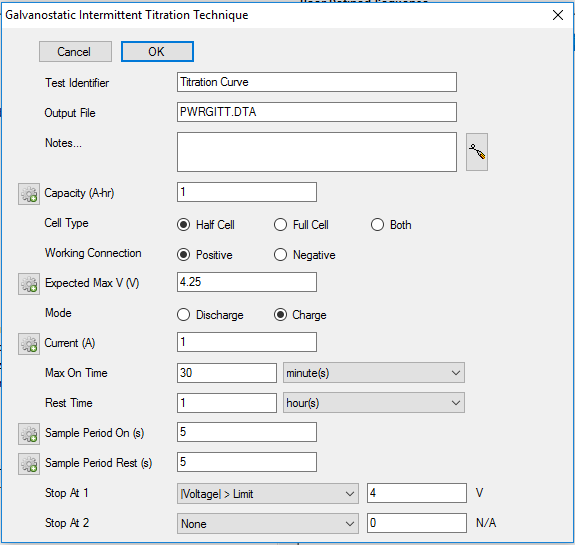Screen dimensions: 575x545
Task: Open the Stop At 1 criterion dropdown
Action: 268,493
